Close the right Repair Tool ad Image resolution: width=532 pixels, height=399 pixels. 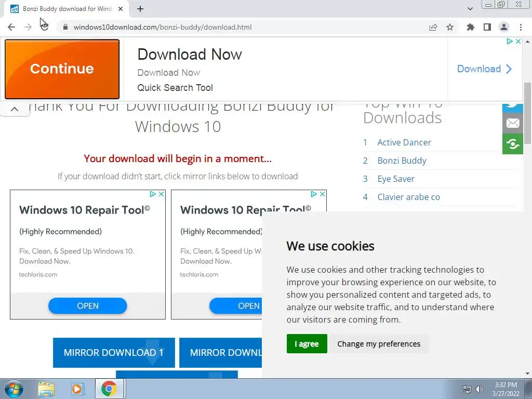point(322,194)
